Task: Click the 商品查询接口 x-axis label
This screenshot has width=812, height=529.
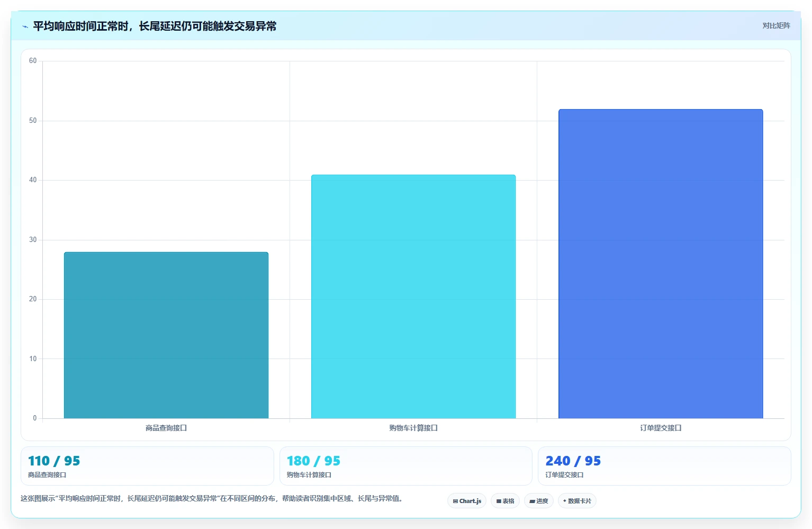Action: (166, 428)
